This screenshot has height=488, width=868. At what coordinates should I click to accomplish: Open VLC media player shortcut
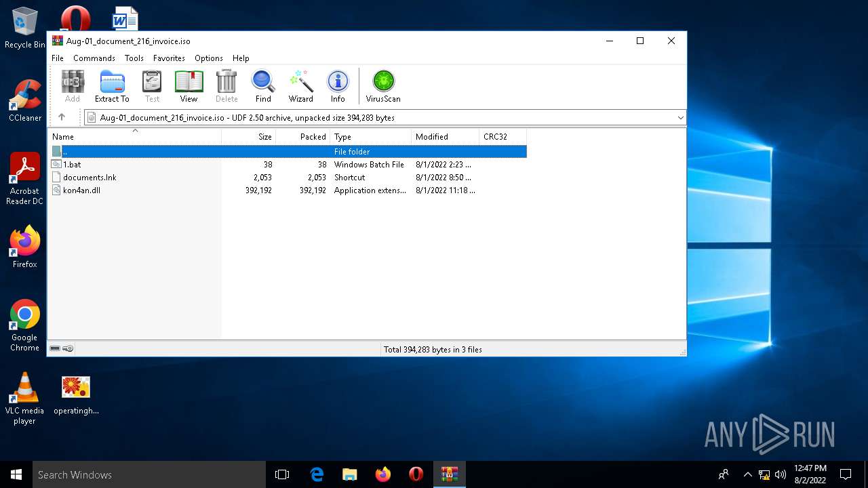[25, 399]
